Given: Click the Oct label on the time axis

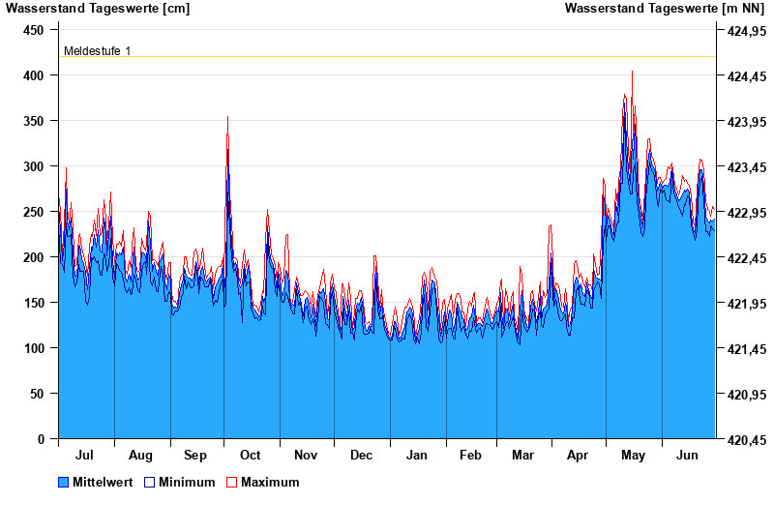Looking at the screenshot, I should point(251,455).
